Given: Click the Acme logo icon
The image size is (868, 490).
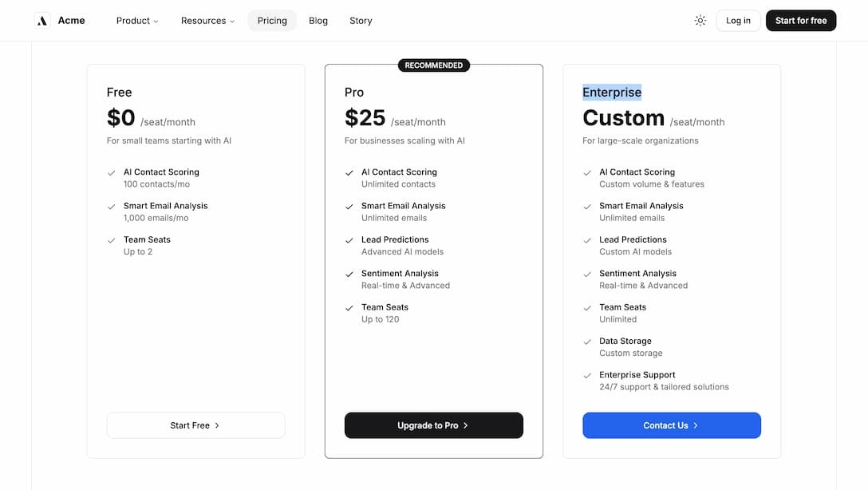Looking at the screenshot, I should click(x=41, y=20).
